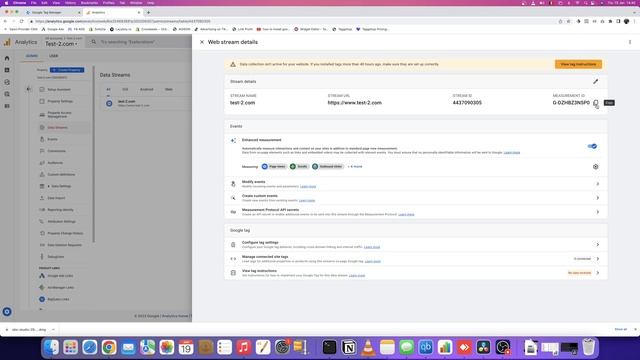Open Explore icon in Analytics left rail
This screenshot has height=360, width=640.
tap(7, 82)
